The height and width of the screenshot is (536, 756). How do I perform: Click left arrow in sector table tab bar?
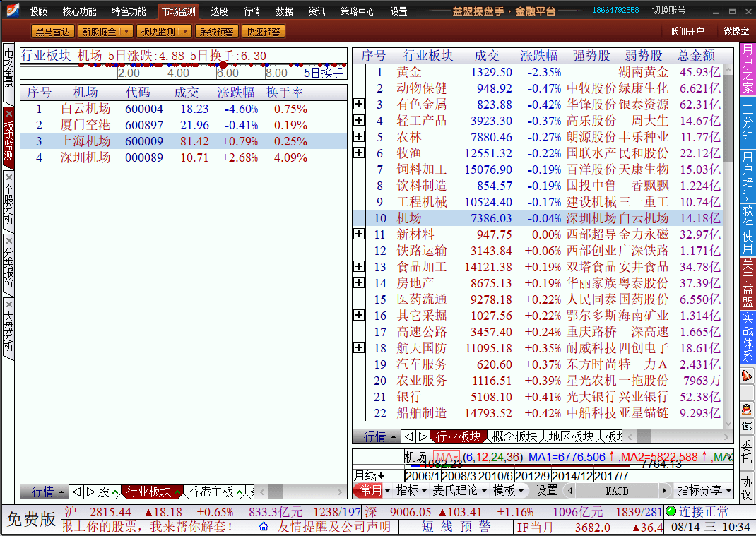click(x=409, y=436)
